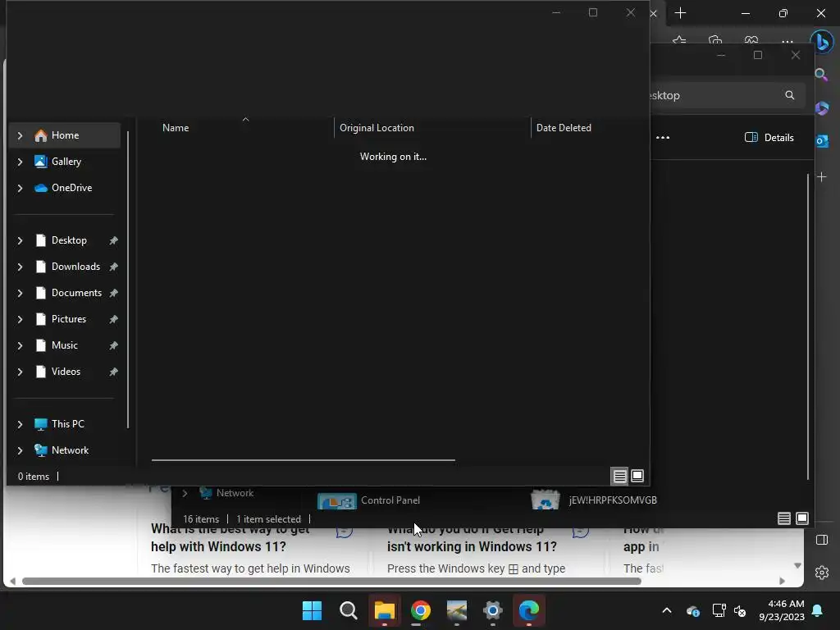The width and height of the screenshot is (840, 630).
Task: Expand the Downloads folder chevron
Action: 20,267
